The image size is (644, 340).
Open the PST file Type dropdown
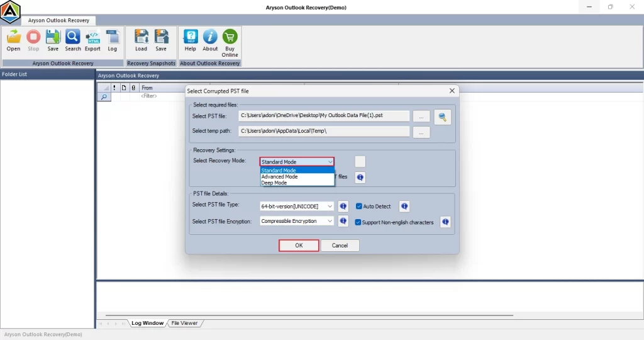[297, 207]
